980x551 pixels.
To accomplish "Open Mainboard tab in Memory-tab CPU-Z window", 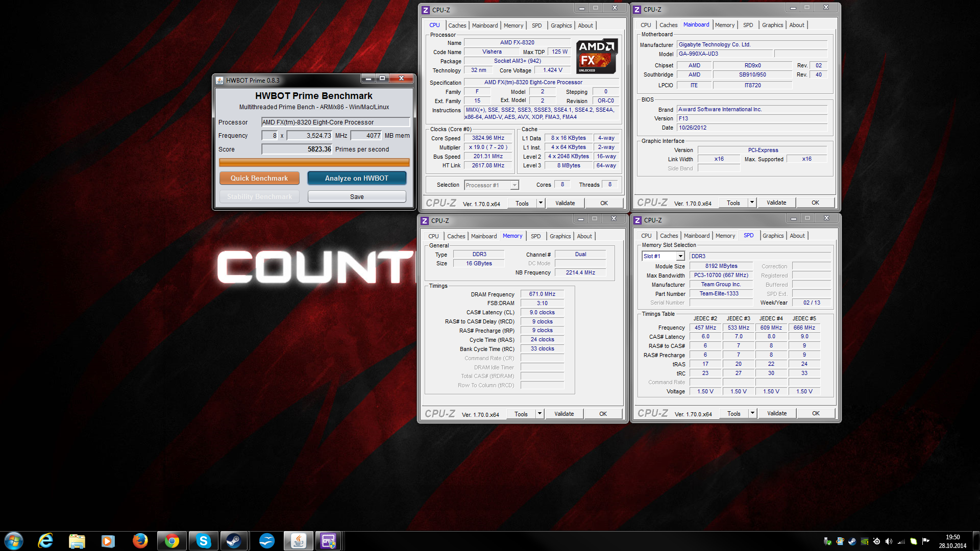I will 483,236.
